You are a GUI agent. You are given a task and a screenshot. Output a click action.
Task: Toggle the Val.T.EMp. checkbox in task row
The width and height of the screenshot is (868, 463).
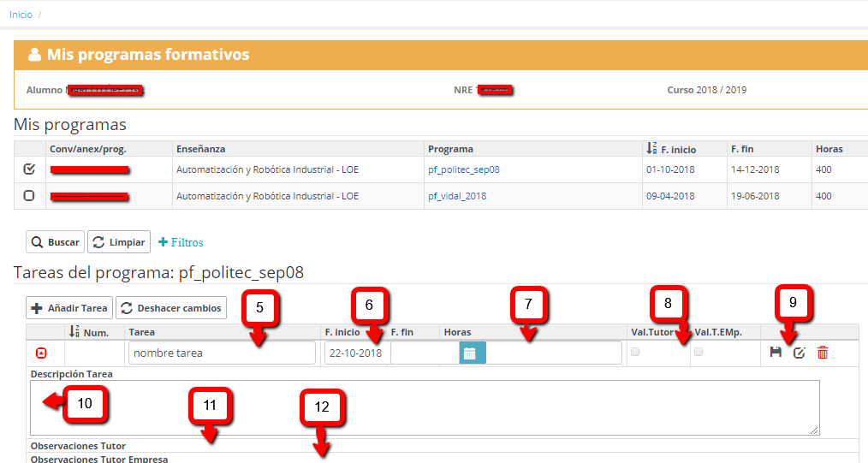[x=699, y=352]
